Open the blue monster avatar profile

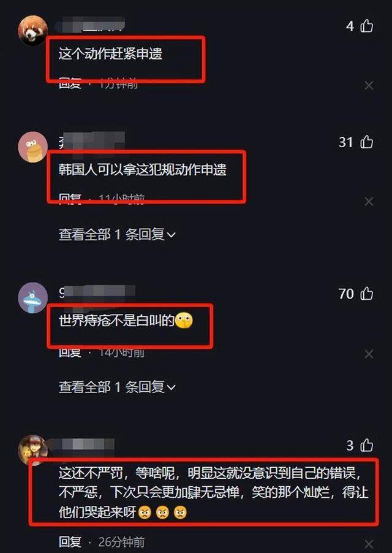click(32, 298)
